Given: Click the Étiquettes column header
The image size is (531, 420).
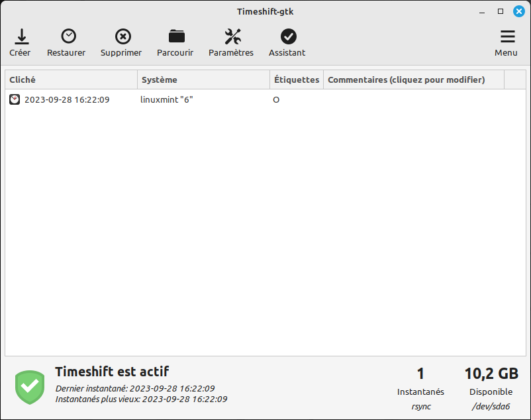Looking at the screenshot, I should click(297, 79).
